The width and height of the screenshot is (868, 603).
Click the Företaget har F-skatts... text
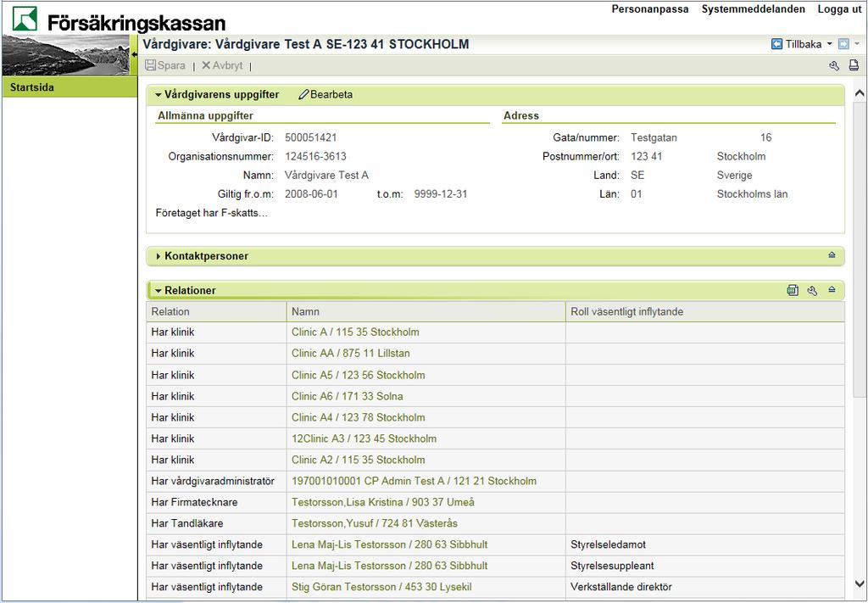[x=211, y=213]
